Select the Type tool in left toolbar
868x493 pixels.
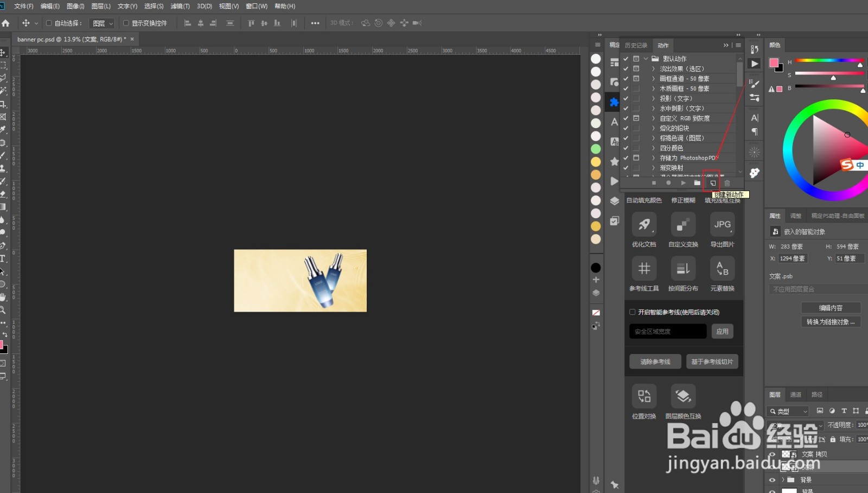coord(3,258)
